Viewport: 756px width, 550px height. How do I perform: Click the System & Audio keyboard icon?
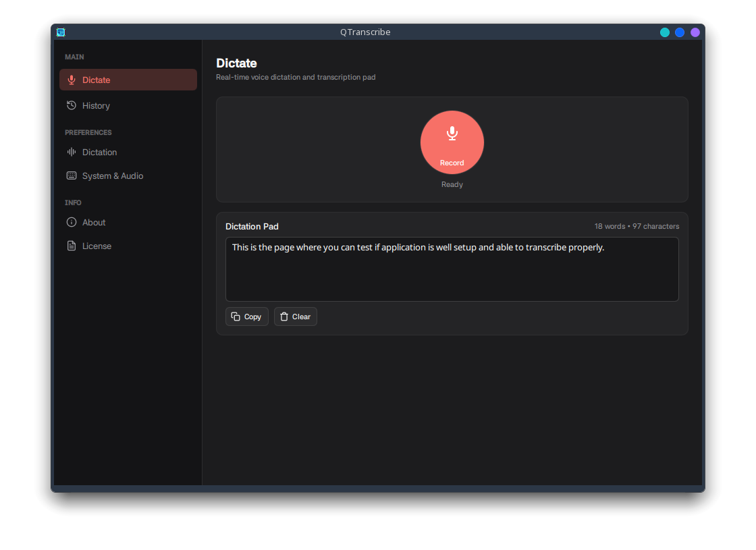(x=72, y=176)
